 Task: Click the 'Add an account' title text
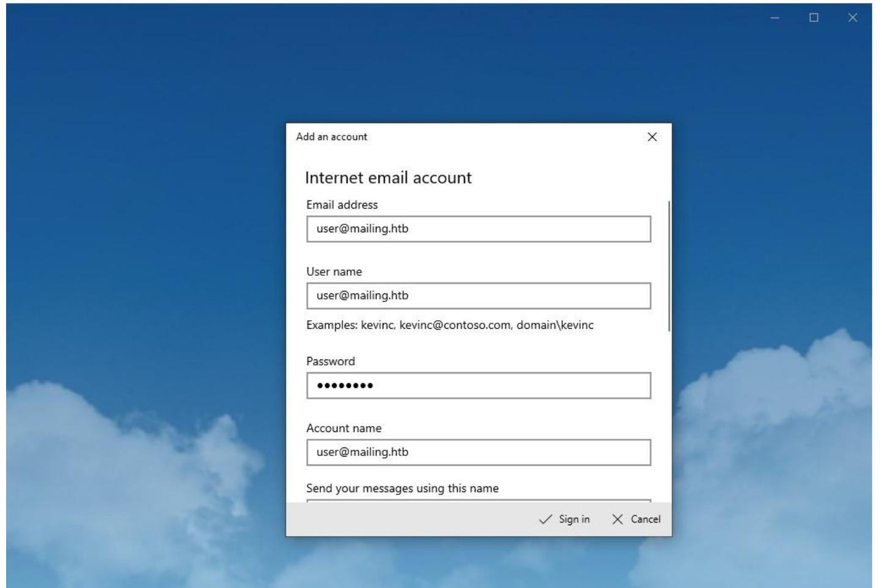pos(332,137)
